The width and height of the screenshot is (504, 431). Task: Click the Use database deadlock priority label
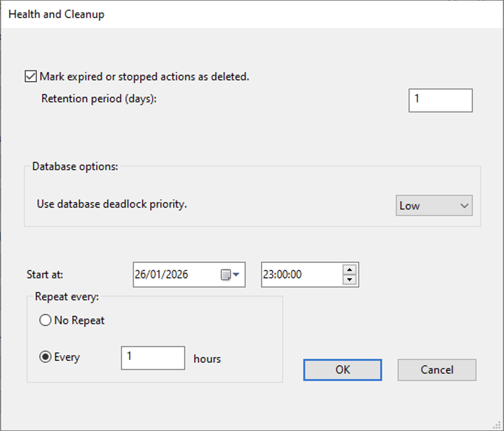(x=112, y=204)
